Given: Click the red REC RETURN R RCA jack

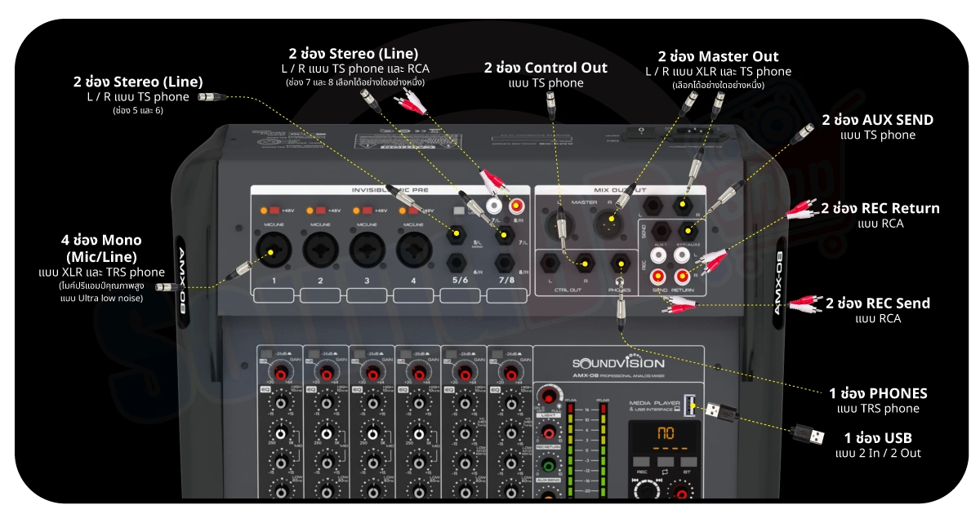Looking at the screenshot, I should point(684,276).
